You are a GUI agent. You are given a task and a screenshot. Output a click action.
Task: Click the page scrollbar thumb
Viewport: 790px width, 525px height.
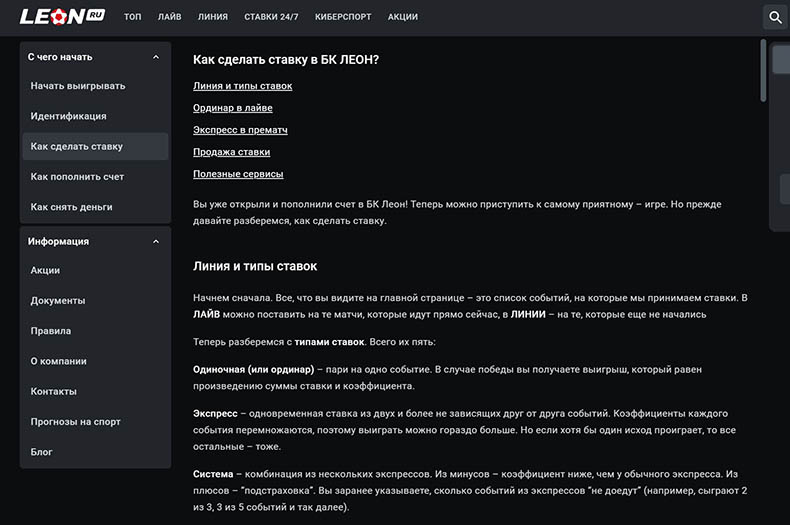pyautogui.click(x=763, y=71)
